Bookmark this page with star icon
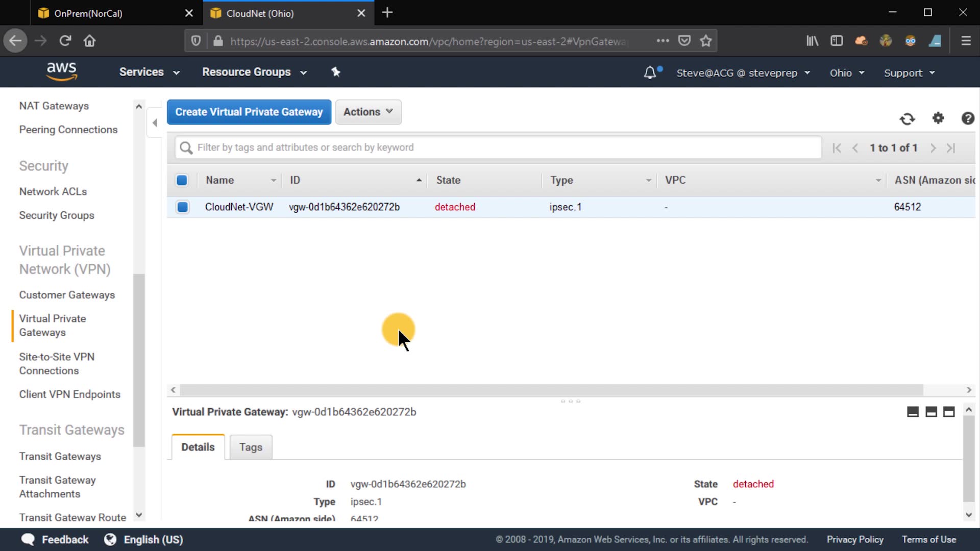980x551 pixels. [706, 41]
